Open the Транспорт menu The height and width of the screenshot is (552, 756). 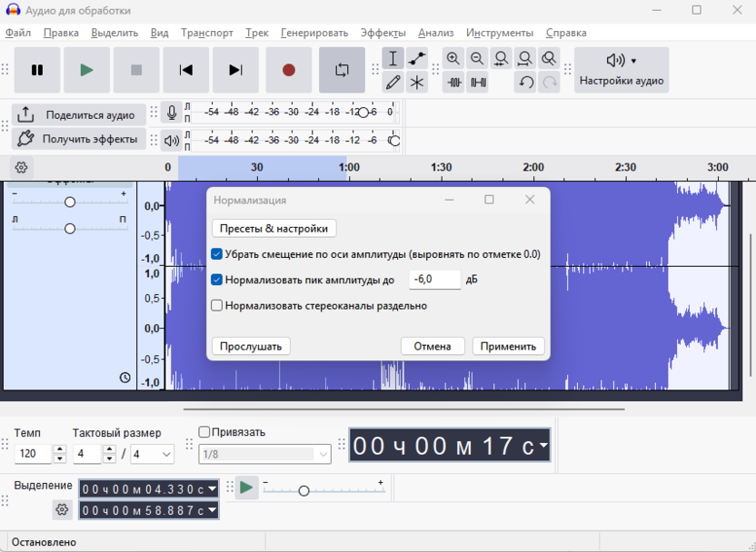(x=206, y=32)
